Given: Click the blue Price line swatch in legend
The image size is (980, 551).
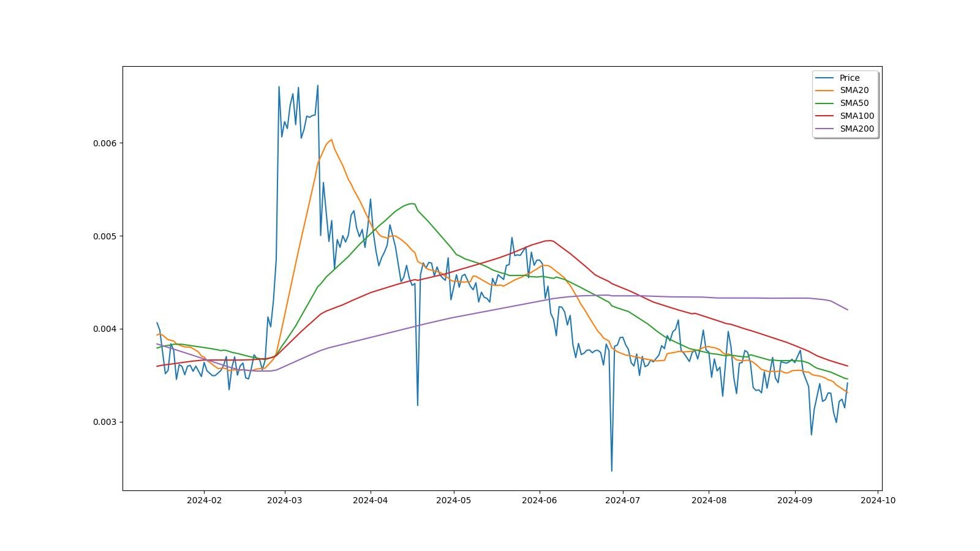Looking at the screenshot, I should click(825, 78).
